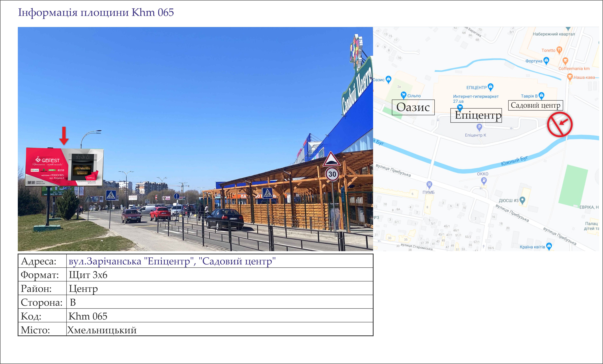This screenshot has width=603, height=364.
Task: Click the red circled billboard location marker
Action: [x=560, y=124]
